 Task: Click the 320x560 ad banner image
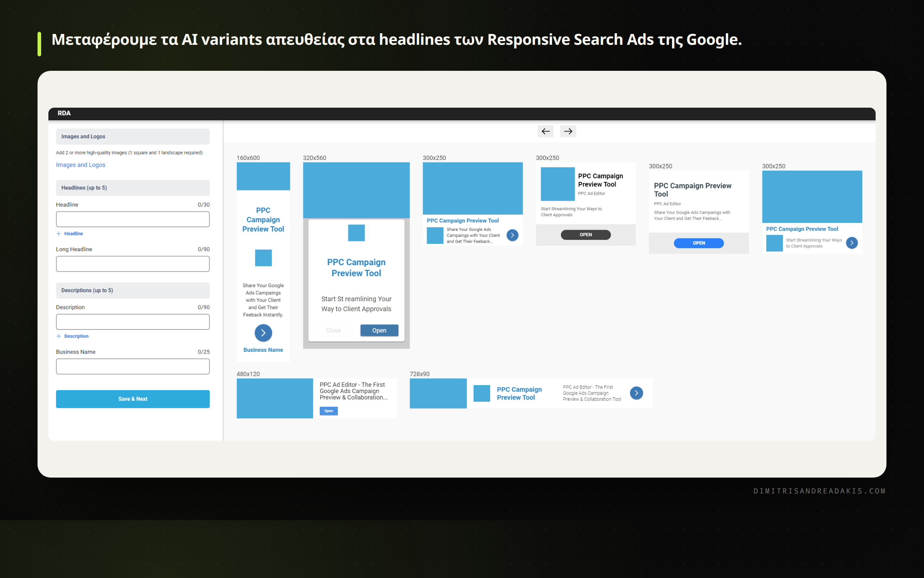(356, 190)
